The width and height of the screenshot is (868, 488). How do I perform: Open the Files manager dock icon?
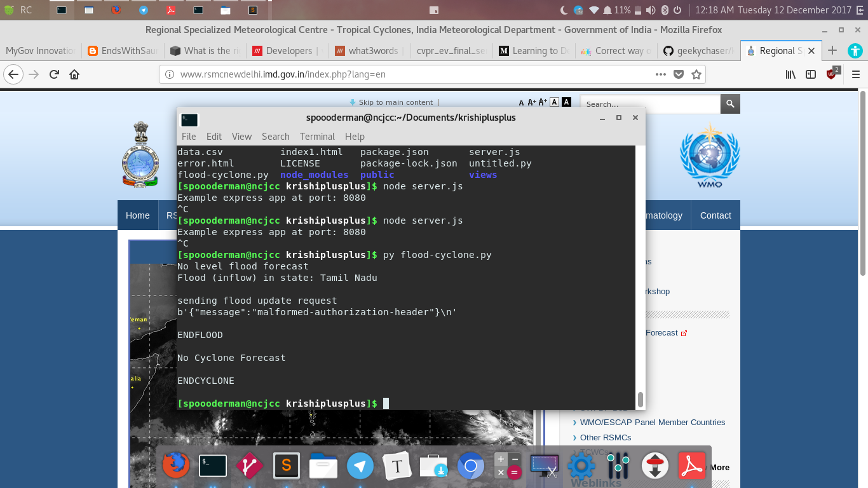(x=323, y=467)
